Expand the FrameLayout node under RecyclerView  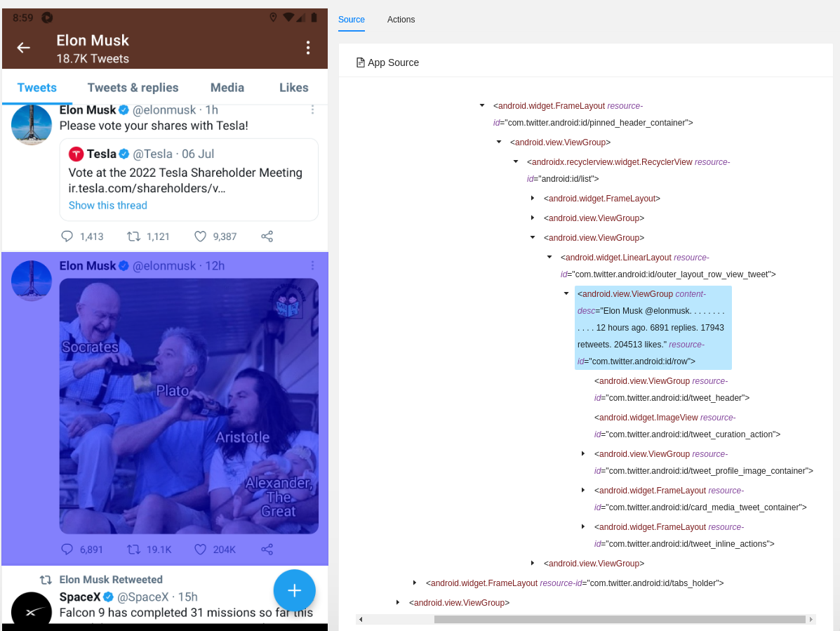[533, 198]
